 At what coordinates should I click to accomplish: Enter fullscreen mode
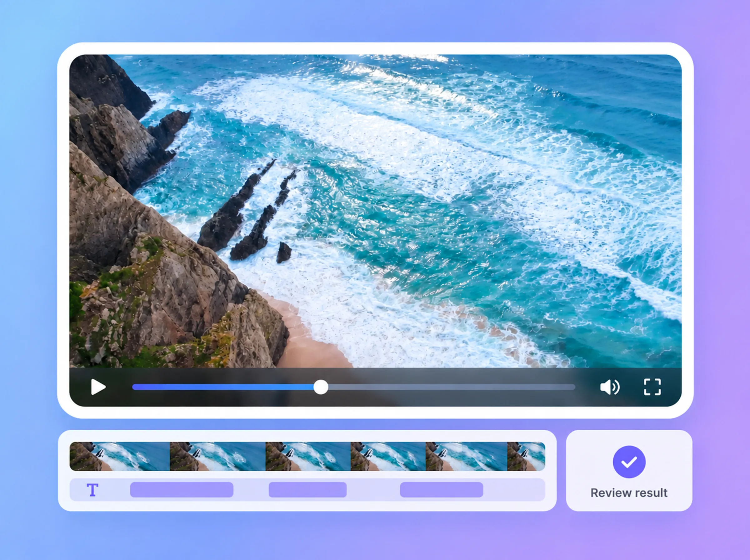pyautogui.click(x=652, y=387)
